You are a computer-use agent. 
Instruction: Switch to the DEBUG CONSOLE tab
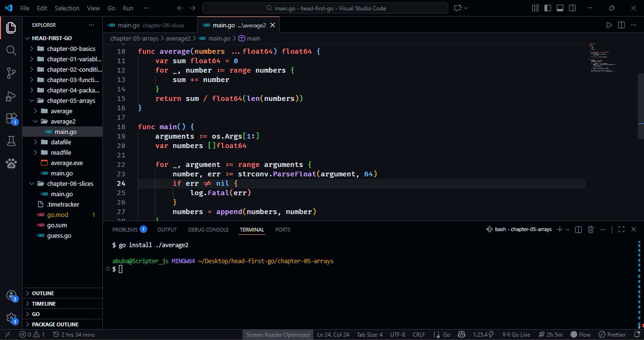[x=208, y=230]
